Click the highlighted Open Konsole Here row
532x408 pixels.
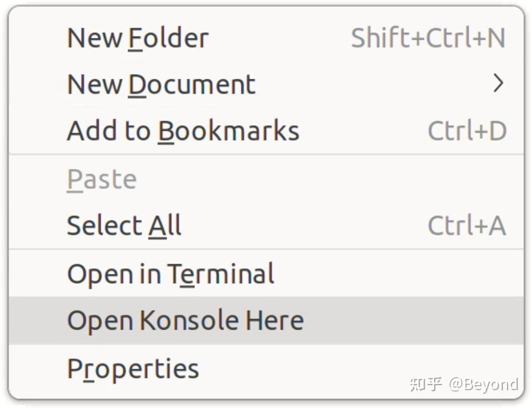point(266,320)
